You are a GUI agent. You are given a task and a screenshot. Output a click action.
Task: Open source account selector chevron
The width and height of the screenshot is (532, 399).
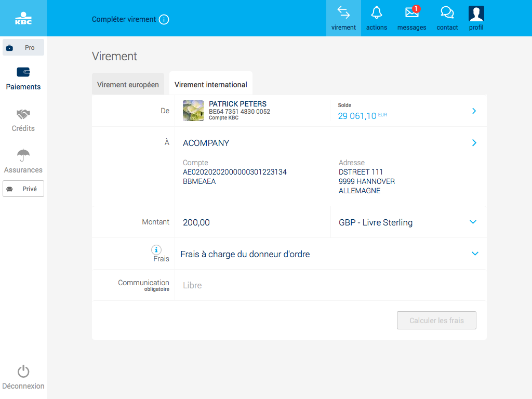click(474, 111)
